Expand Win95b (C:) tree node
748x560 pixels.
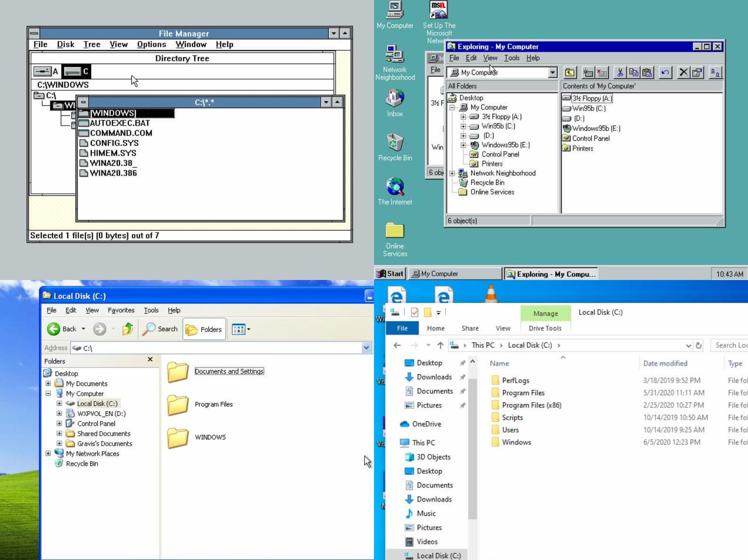point(463,126)
